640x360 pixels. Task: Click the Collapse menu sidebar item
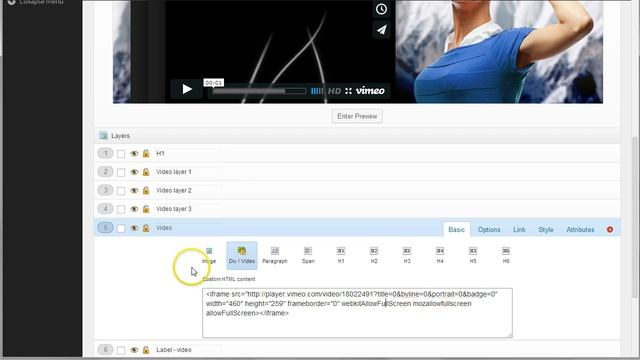pos(37,2)
